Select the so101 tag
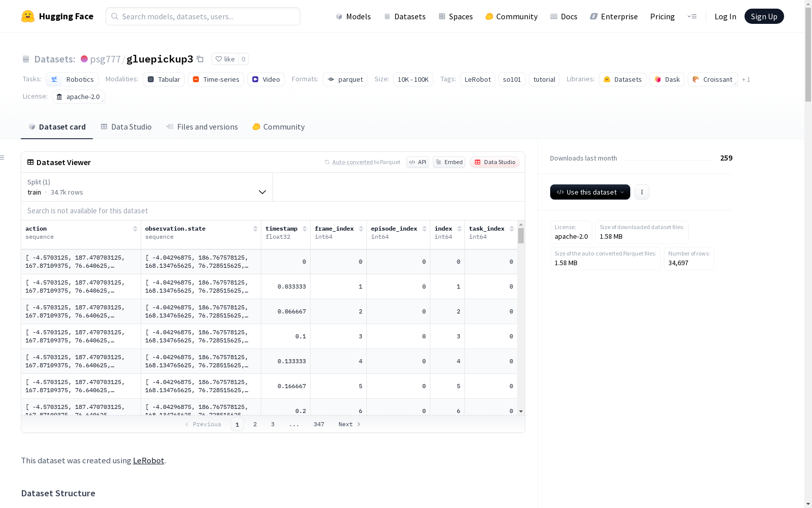Image resolution: width=812 pixels, height=508 pixels. click(512, 79)
